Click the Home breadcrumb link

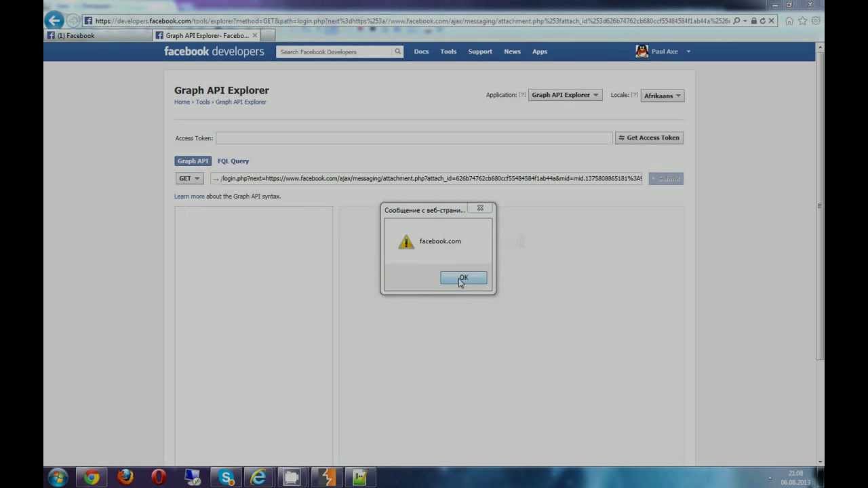tap(182, 102)
